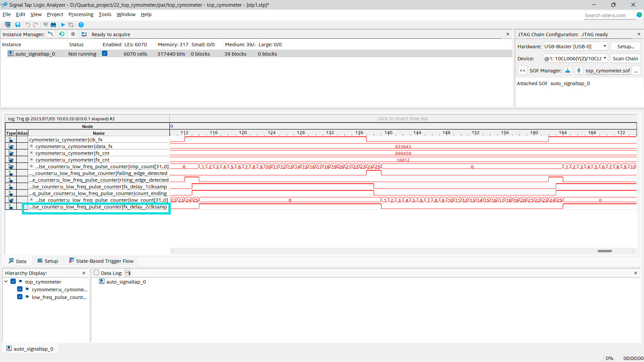Click the Data Log save icon
The image size is (644, 362).
[128, 273]
